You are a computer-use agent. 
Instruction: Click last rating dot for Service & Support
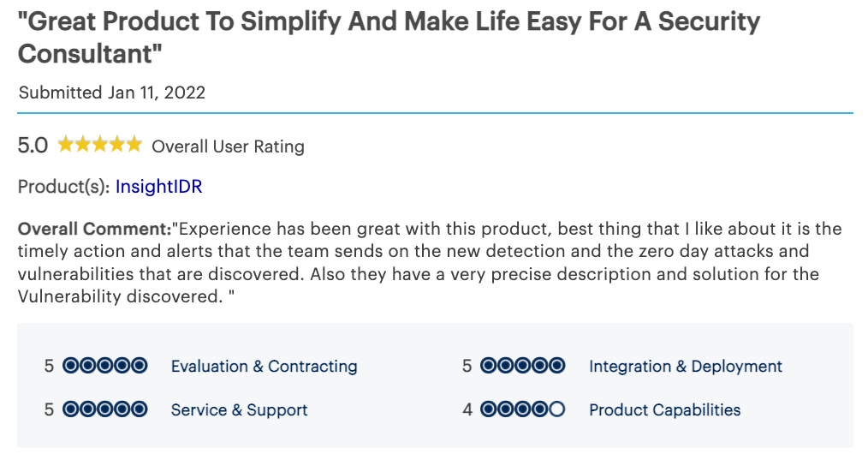[x=140, y=409]
